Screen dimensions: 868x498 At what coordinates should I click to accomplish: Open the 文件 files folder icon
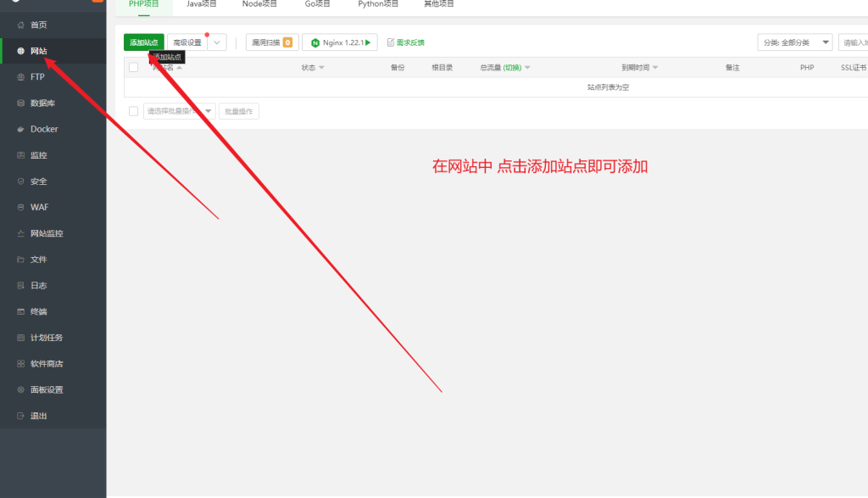21,260
